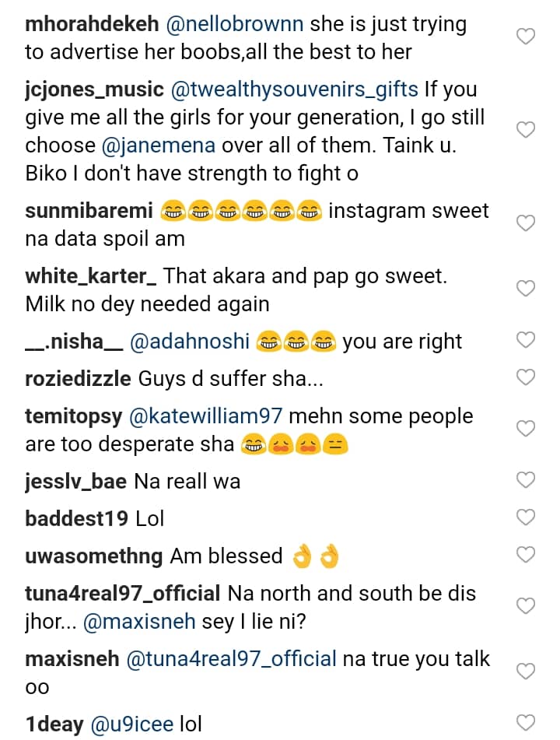Open the @katewilliam97 mention

click(x=207, y=416)
